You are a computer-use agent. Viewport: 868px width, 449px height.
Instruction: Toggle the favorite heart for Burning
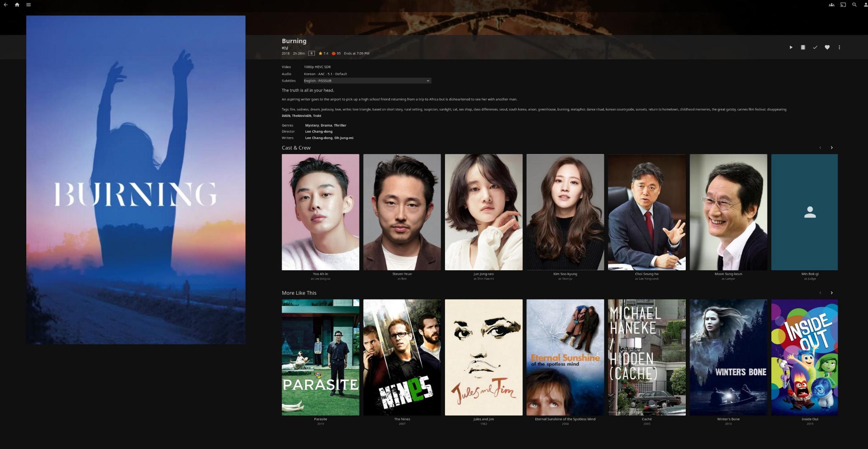[827, 47]
